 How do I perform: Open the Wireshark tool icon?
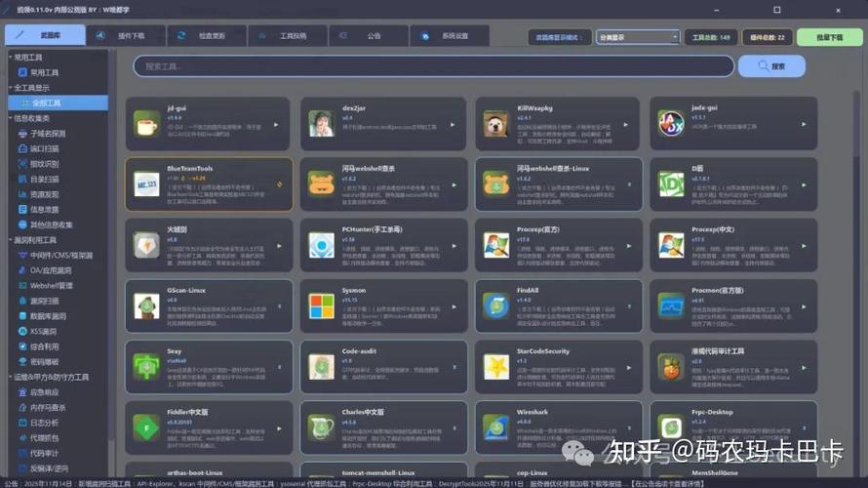pyautogui.click(x=496, y=427)
